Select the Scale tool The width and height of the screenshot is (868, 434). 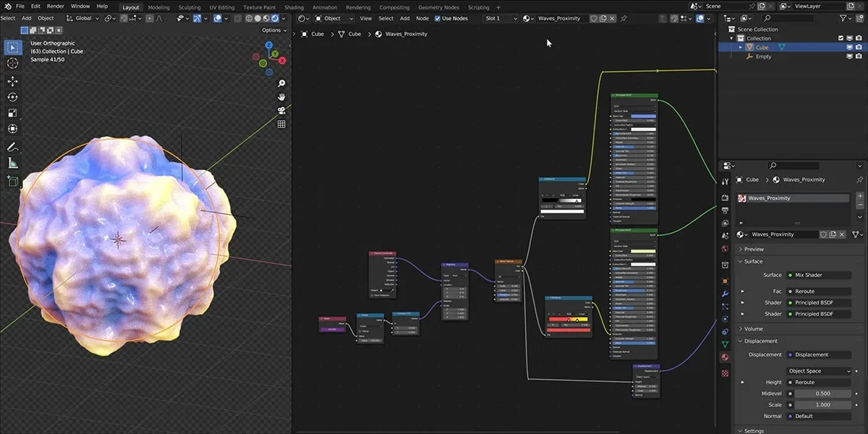point(12,113)
